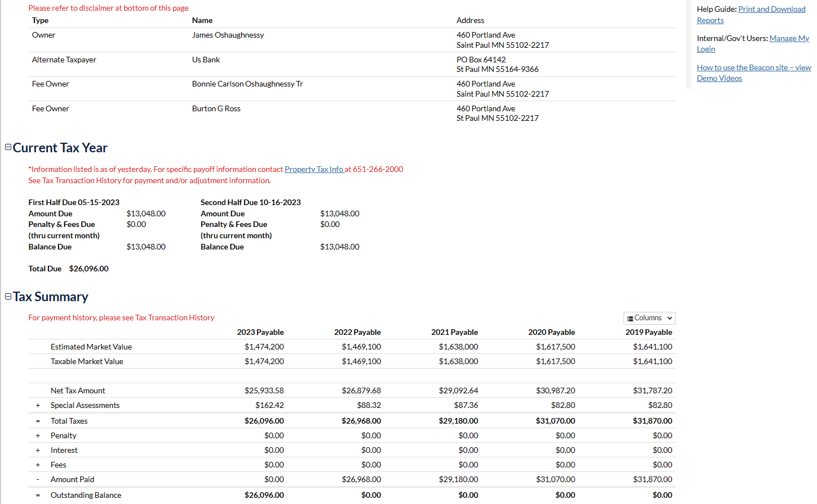Collapse the Tax Summary section icon
This screenshot has height=504, width=817.
(8, 296)
